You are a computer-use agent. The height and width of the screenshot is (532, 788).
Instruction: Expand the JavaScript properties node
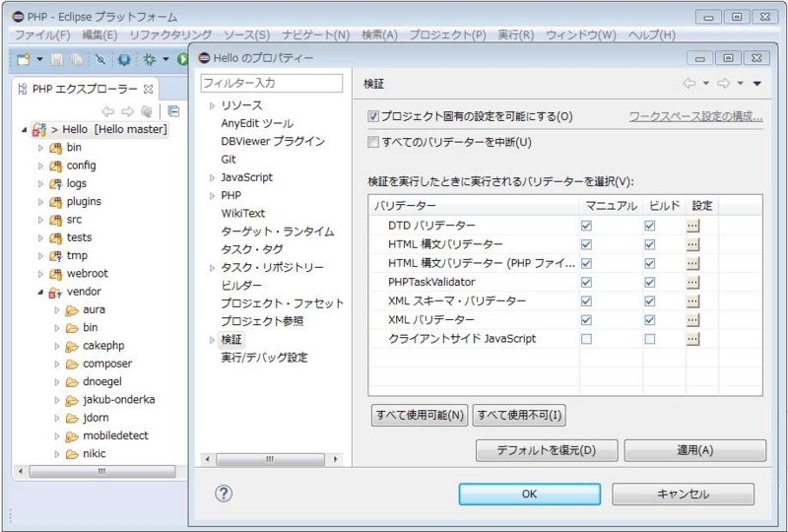[212, 177]
